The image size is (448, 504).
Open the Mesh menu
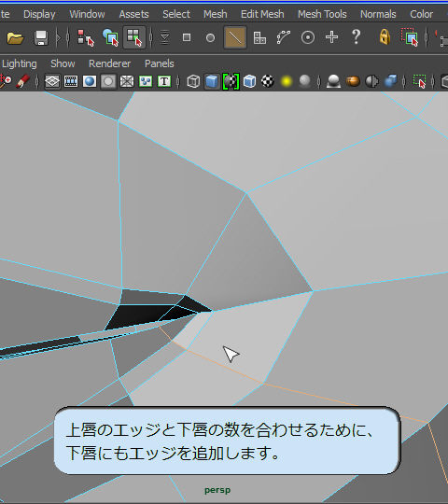point(216,14)
